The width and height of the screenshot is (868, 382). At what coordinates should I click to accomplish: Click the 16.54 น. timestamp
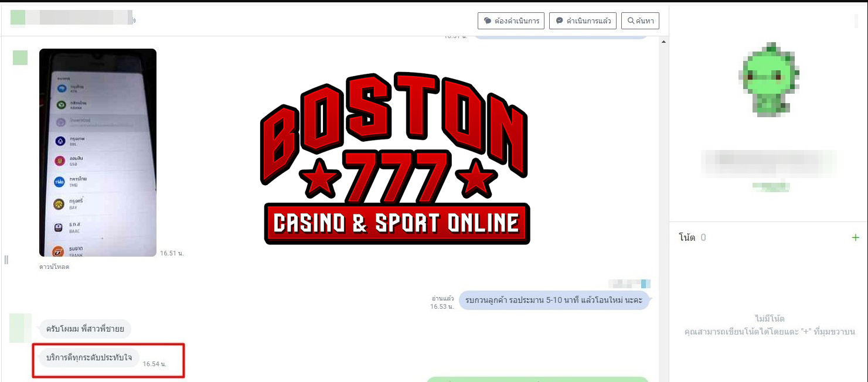155,364
